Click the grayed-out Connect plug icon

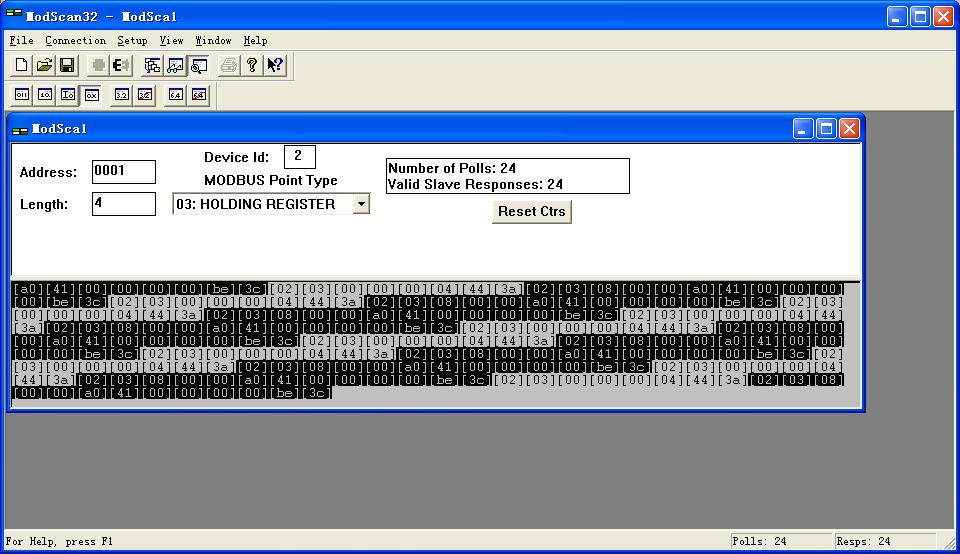coord(98,65)
